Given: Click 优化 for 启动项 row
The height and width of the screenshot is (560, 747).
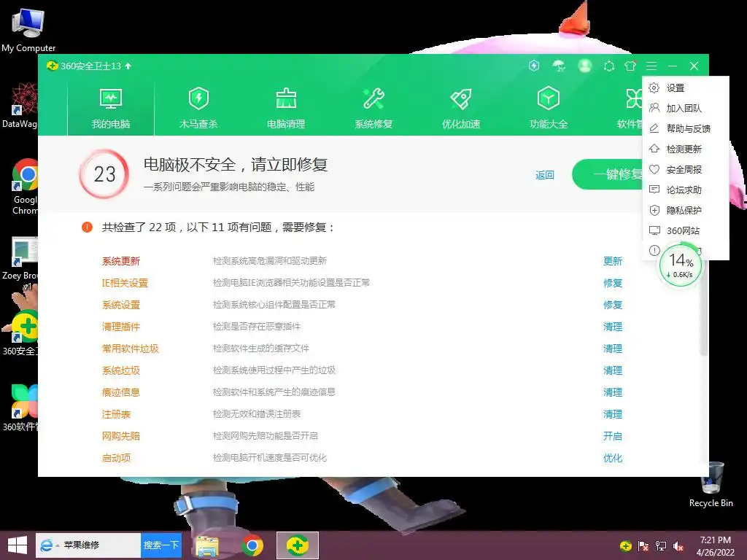Looking at the screenshot, I should (x=613, y=458).
